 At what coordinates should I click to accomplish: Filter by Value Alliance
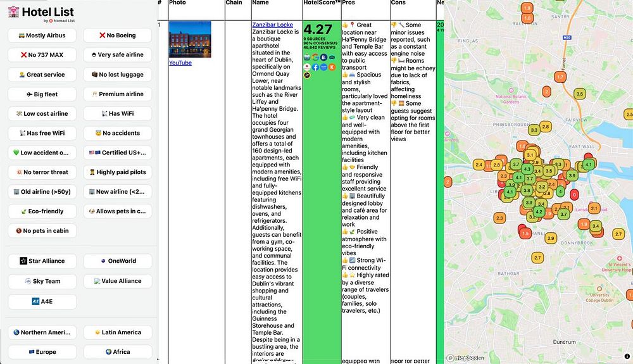pos(118,281)
